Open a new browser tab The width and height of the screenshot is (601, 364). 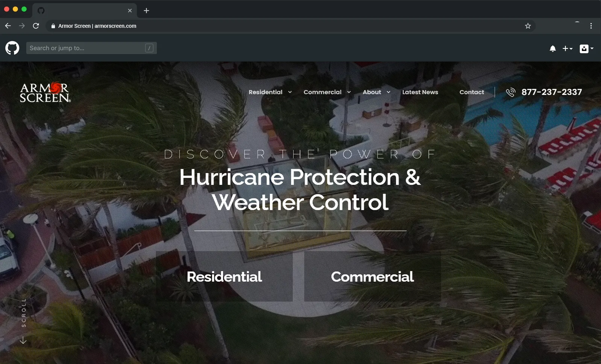pyautogui.click(x=146, y=11)
